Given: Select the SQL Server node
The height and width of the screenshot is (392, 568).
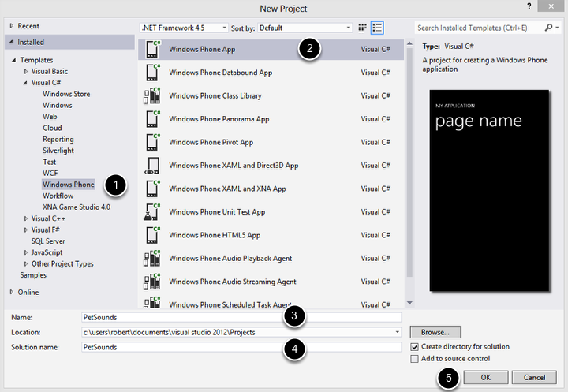Looking at the screenshot, I should tap(48, 241).
